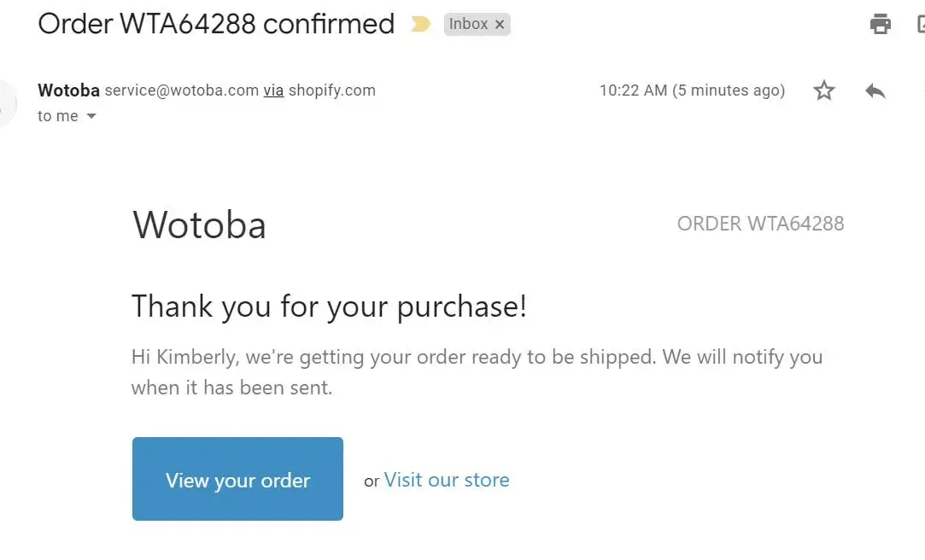Viewport: 925px width, 560px height.
Task: Click the large Wotoba store heading
Action: tap(199, 225)
